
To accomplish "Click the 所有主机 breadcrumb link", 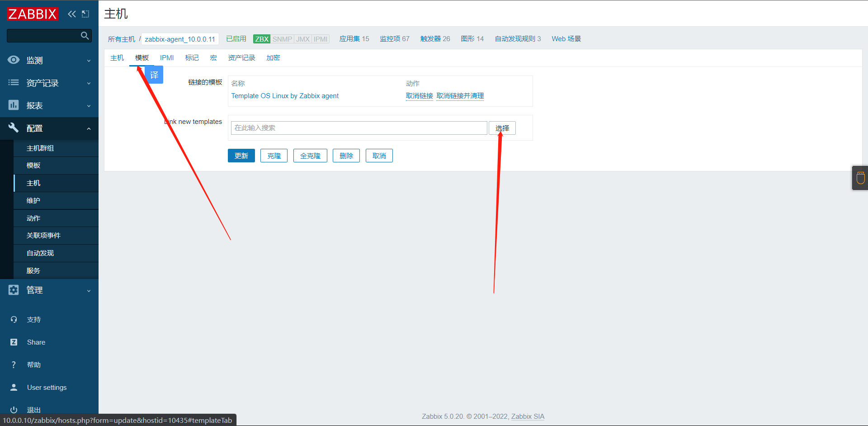I will click(122, 39).
